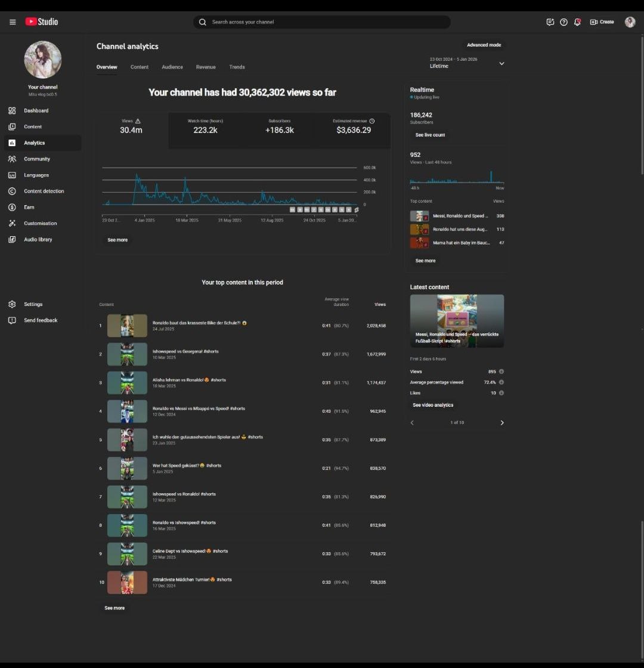Open Settings gear in sidebar

click(x=33, y=304)
